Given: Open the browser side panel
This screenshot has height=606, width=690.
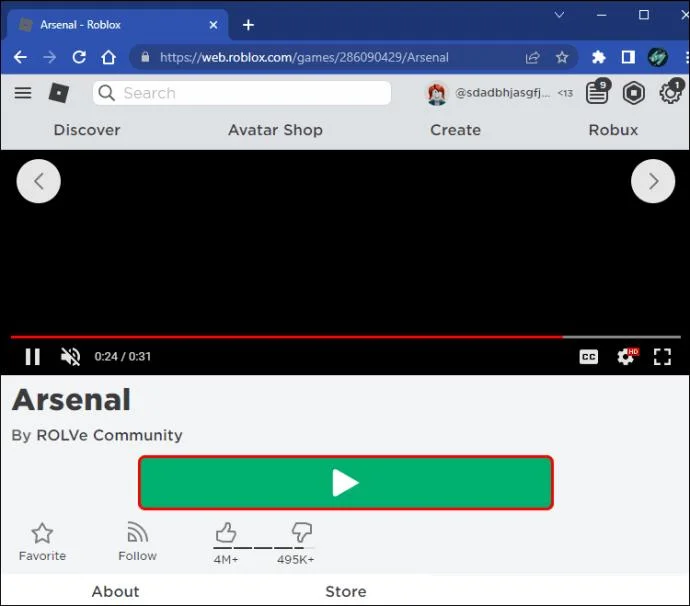Looking at the screenshot, I should (x=628, y=57).
